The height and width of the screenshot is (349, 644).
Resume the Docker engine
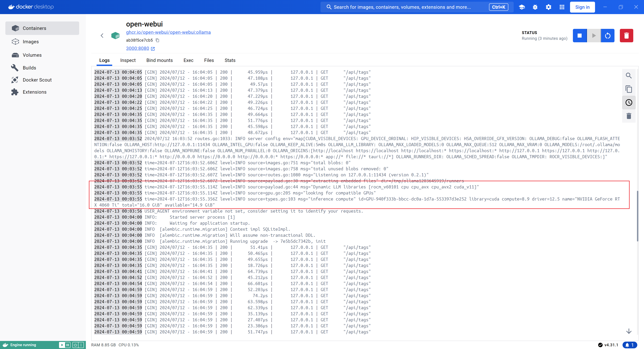coord(62,345)
